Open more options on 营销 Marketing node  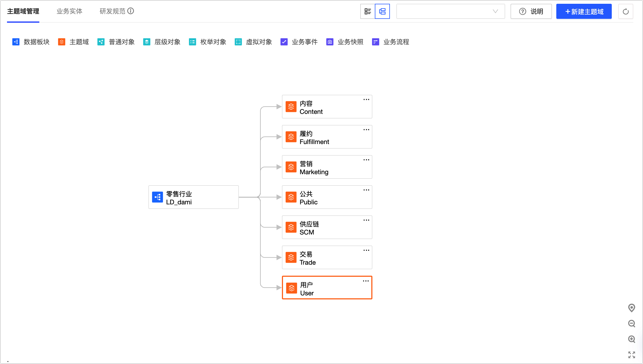pyautogui.click(x=366, y=160)
